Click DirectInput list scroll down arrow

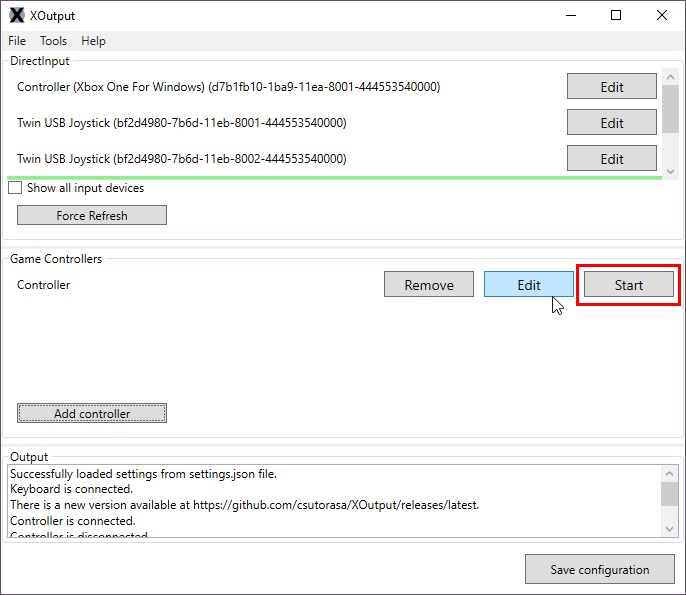[x=670, y=172]
